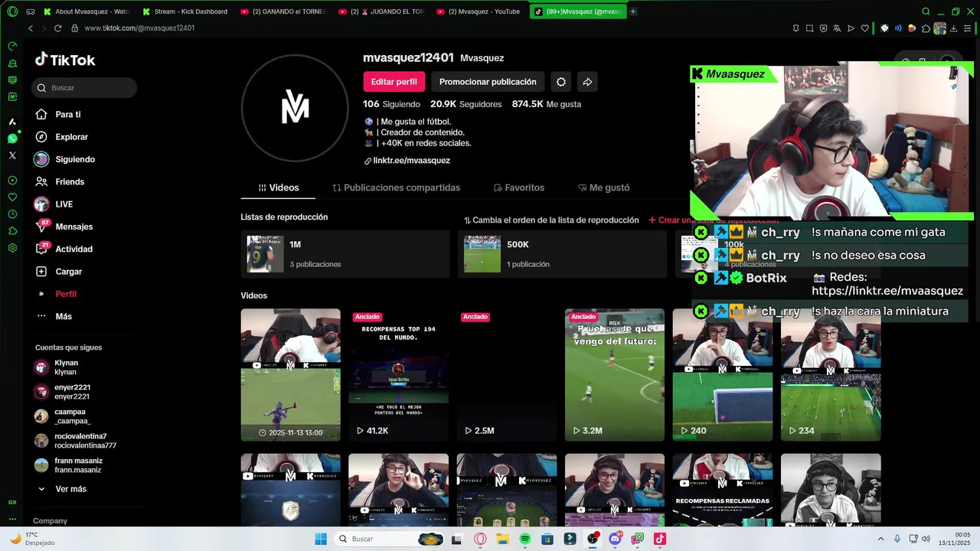Open WhatsApp in the Opera sidebar
Screen dimensions: 980x551
[12, 139]
